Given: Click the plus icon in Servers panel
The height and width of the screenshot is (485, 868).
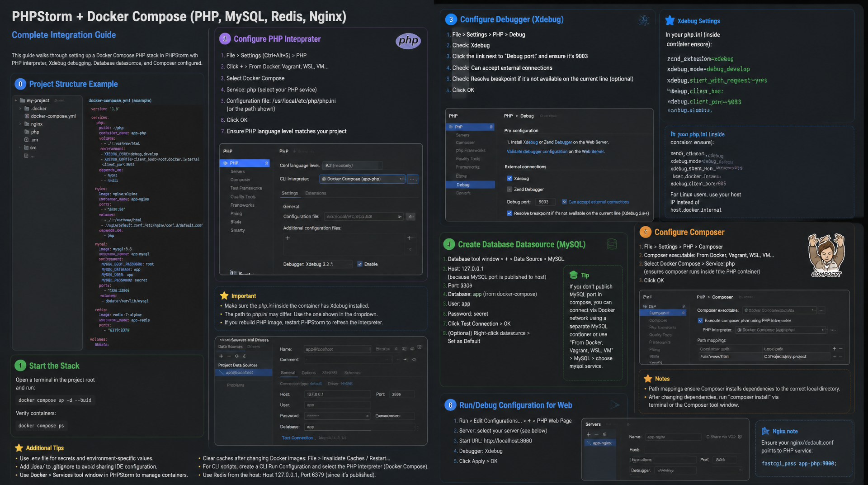Looking at the screenshot, I should pos(589,434).
